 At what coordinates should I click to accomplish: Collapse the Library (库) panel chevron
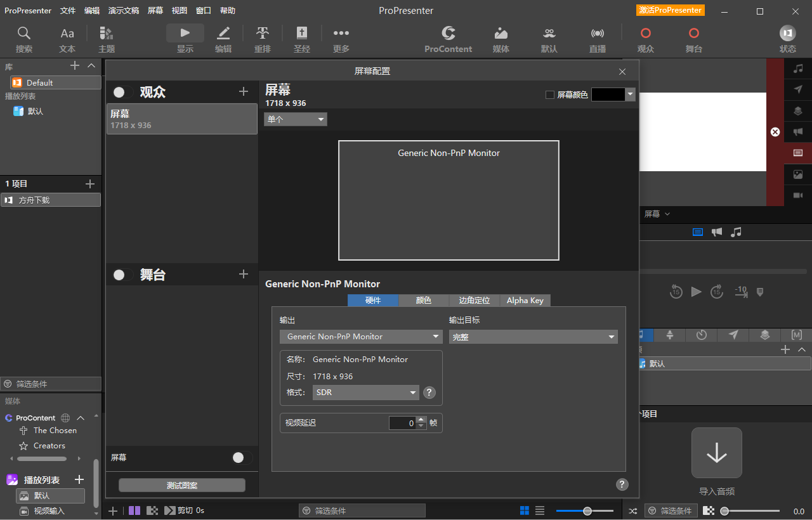(91, 66)
